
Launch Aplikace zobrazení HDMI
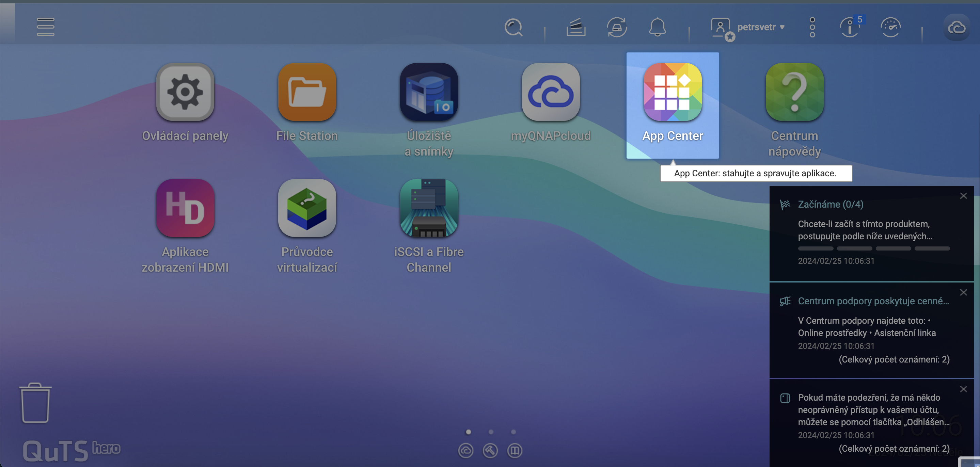point(185,208)
